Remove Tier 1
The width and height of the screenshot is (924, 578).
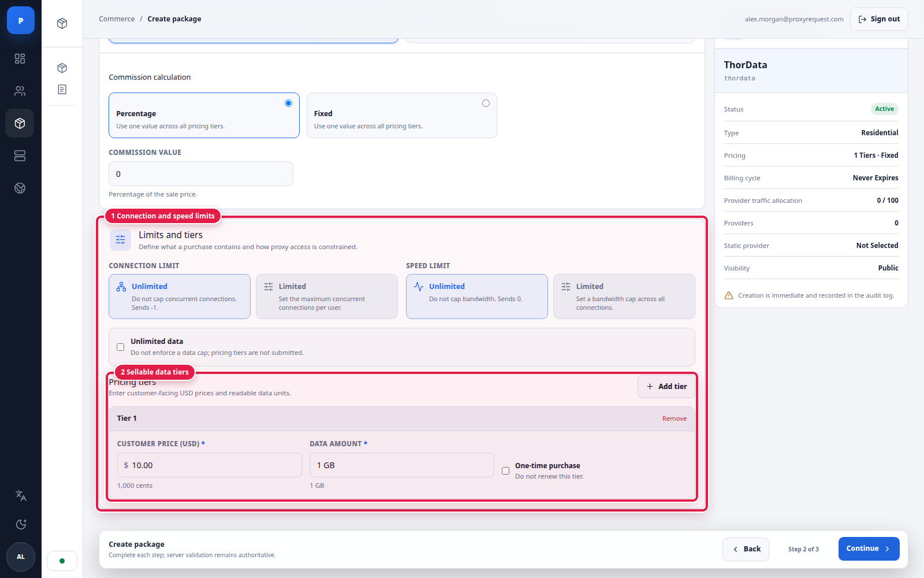(675, 418)
